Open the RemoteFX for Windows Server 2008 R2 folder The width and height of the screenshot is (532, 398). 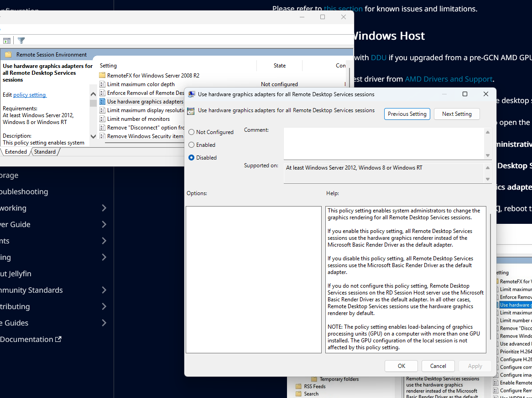[102, 75]
